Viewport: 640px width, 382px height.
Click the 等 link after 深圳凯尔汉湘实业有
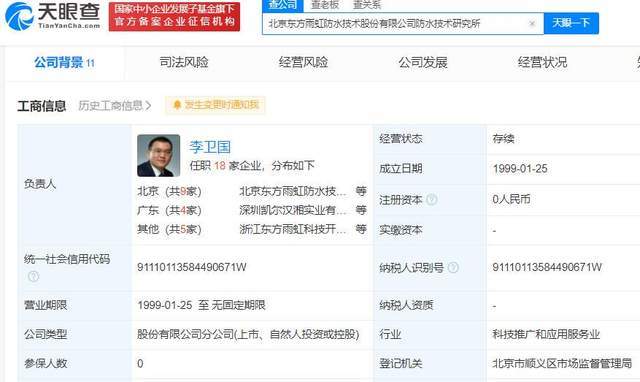(361, 210)
